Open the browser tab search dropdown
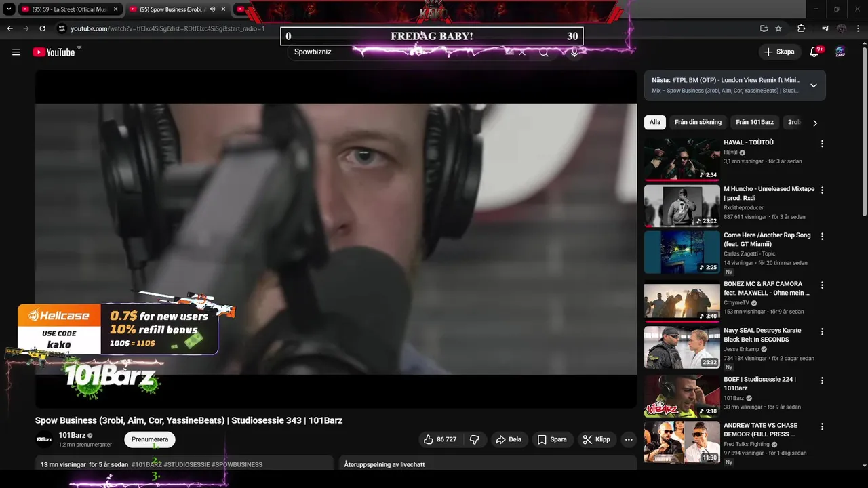868x488 pixels. (8, 9)
